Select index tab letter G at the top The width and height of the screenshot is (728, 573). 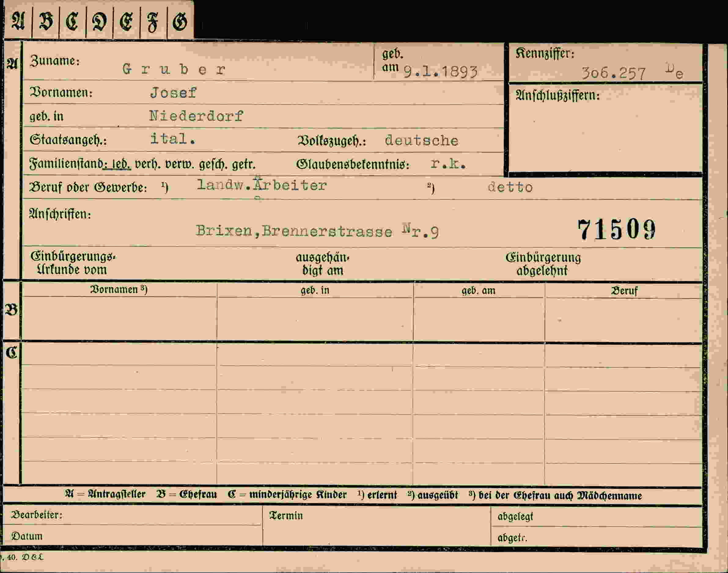click(180, 22)
